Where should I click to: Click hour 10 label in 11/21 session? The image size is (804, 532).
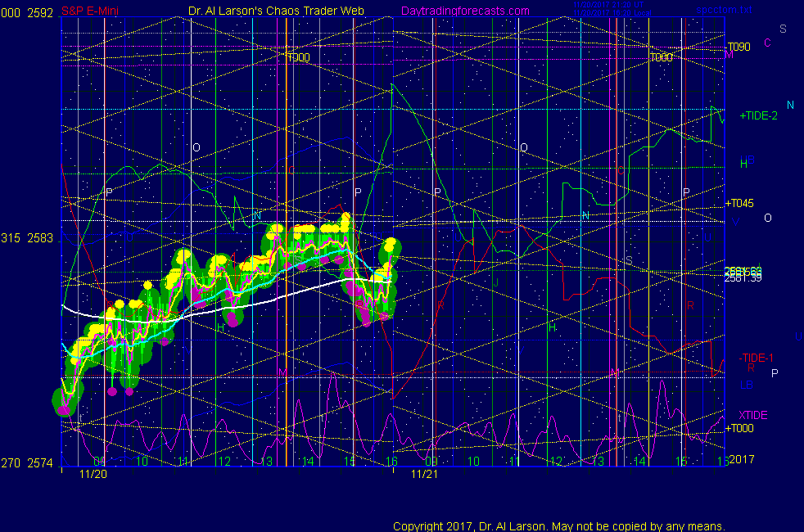coord(473,462)
